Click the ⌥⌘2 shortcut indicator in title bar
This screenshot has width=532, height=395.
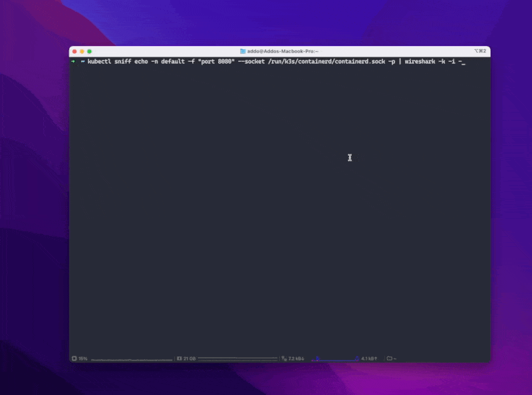479,51
